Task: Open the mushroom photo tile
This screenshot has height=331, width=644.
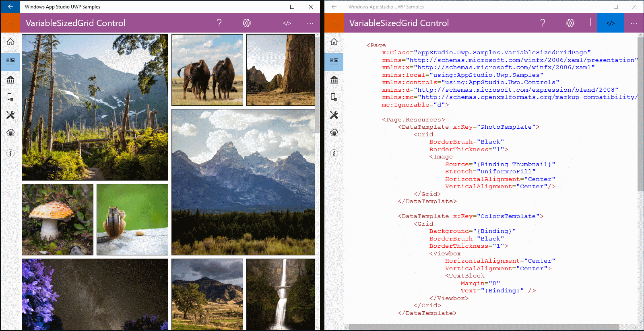Action: (58, 220)
